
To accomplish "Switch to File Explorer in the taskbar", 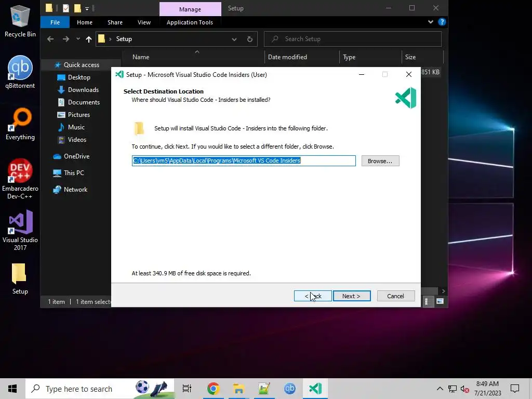I will coord(238,389).
